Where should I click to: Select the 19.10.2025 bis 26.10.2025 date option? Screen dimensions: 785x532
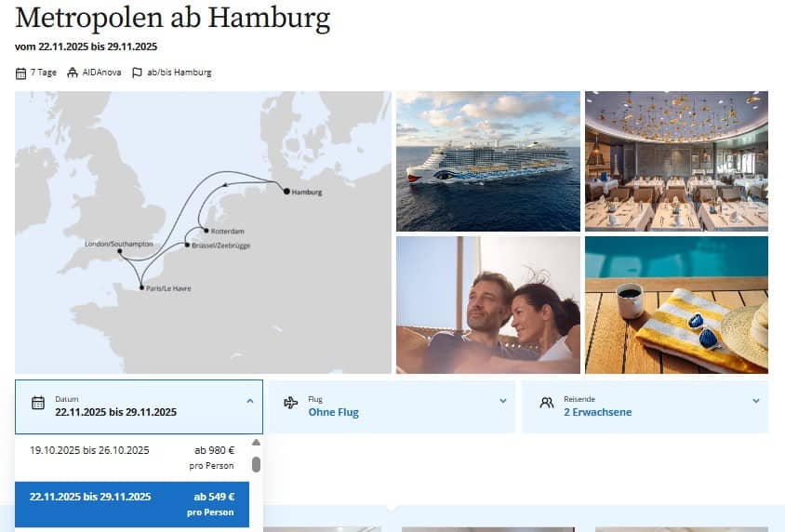tap(131, 457)
